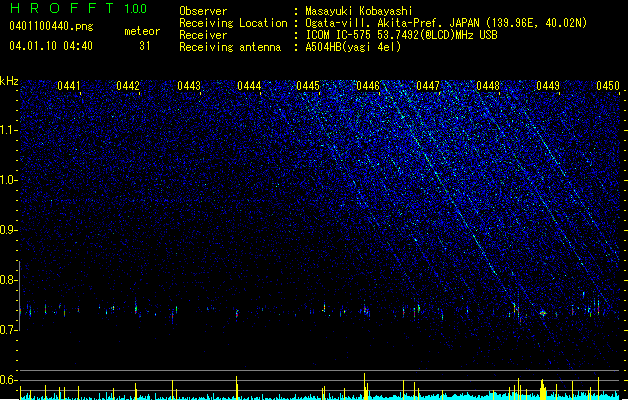Image resolution: width=629 pixels, height=400 pixels.
Task: Click the 0448 time marker
Action: point(488,86)
